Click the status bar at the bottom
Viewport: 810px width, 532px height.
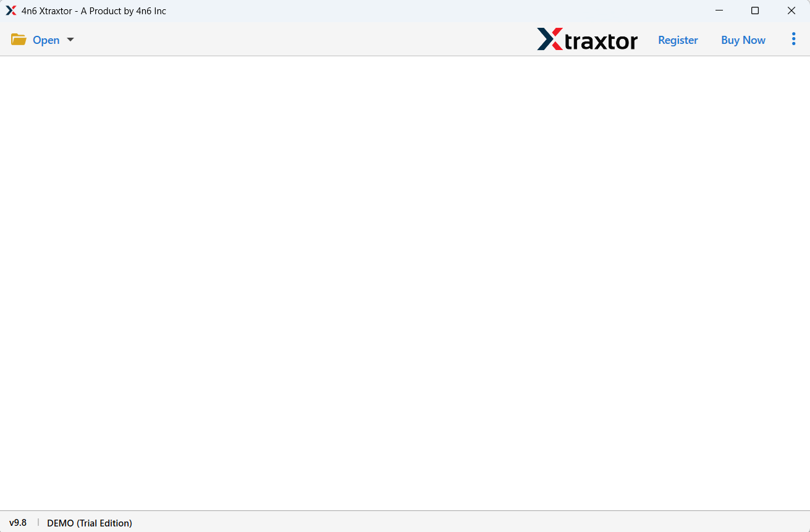pos(405,523)
